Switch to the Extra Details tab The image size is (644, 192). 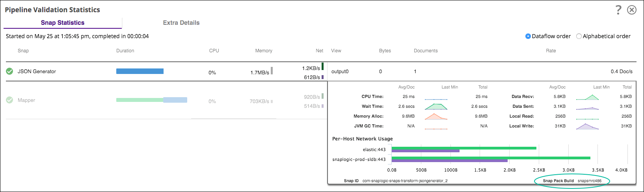tap(181, 23)
